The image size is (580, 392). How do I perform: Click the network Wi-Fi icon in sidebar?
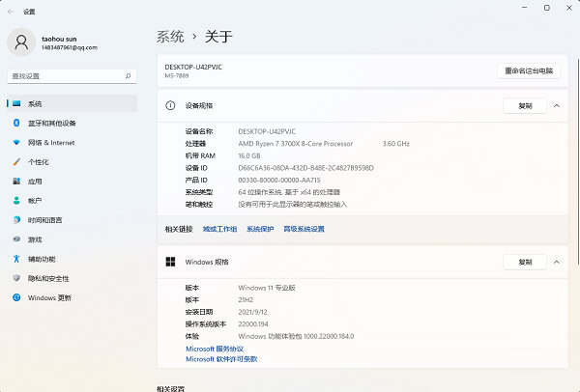click(x=16, y=142)
